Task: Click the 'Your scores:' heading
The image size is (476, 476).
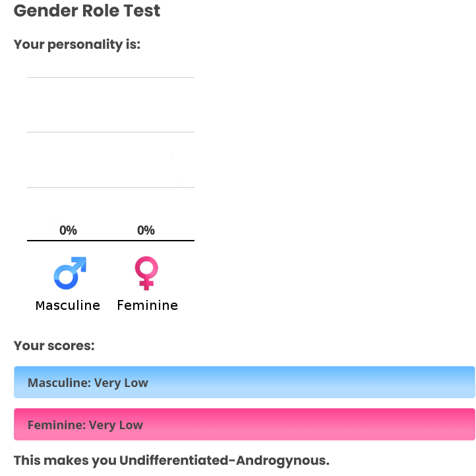Action: (54, 345)
